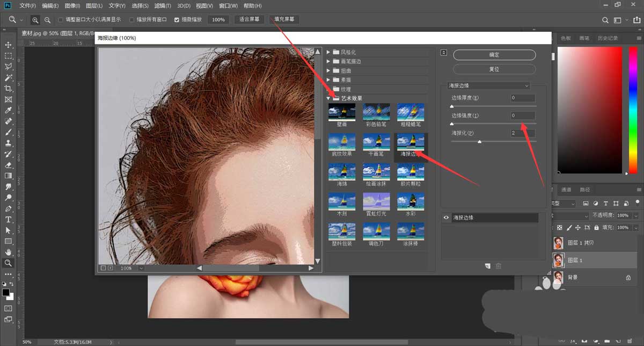Enable 调整窗口大小以满屏显示 checkbox
The image size is (644, 346).
pos(61,20)
